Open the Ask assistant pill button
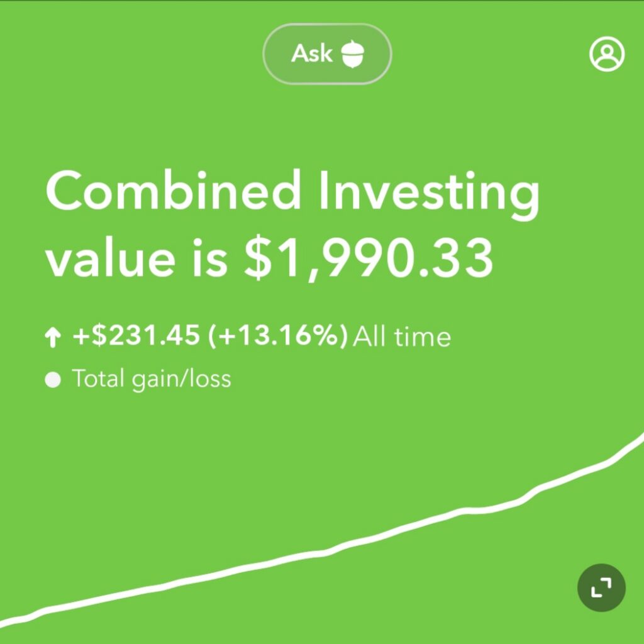The image size is (644, 644). (x=327, y=54)
